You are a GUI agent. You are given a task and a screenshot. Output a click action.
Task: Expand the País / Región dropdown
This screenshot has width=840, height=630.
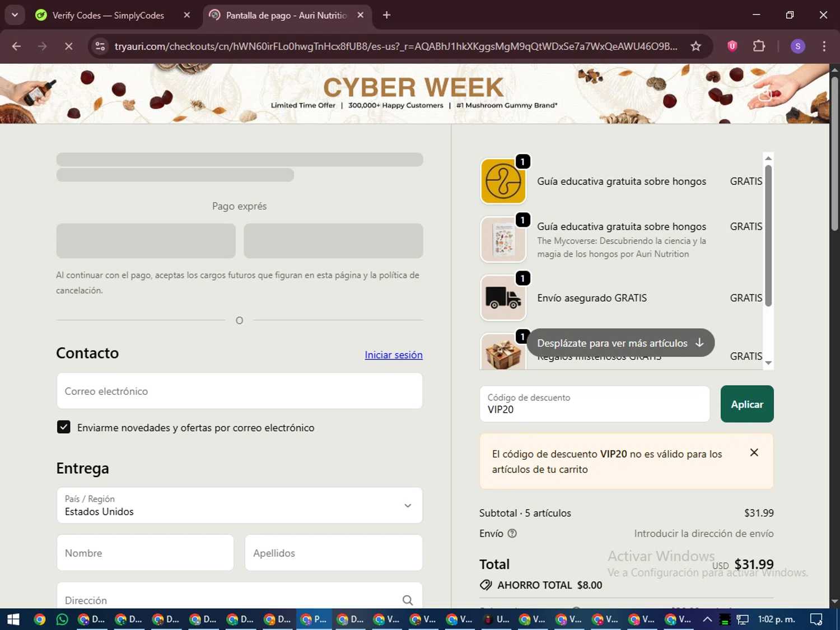click(240, 505)
